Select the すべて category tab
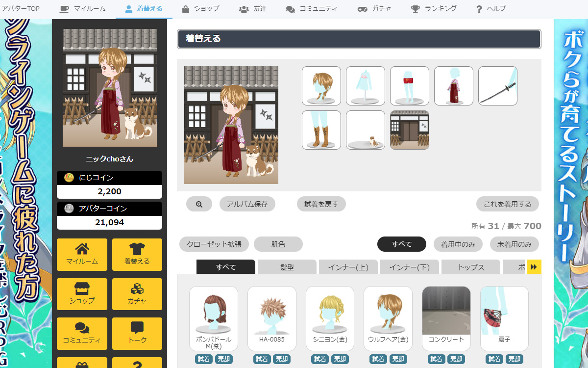The width and height of the screenshot is (588, 368). pyautogui.click(x=226, y=267)
